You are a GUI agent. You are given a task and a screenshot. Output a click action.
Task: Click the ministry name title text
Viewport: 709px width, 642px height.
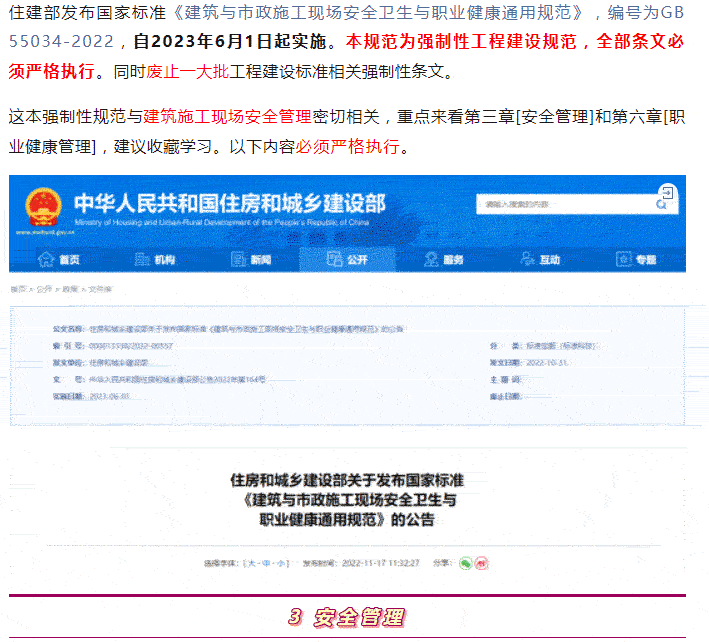tap(230, 203)
